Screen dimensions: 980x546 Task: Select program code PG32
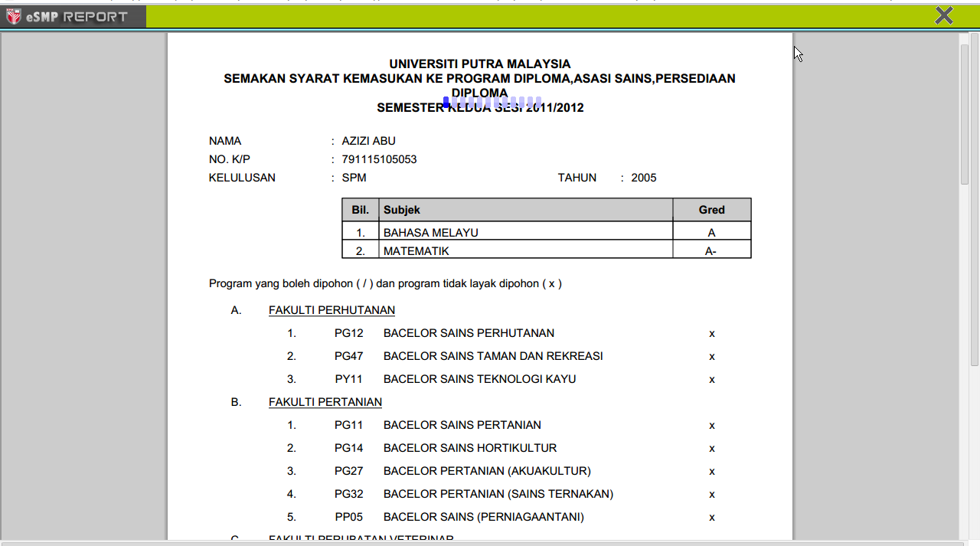(349, 494)
